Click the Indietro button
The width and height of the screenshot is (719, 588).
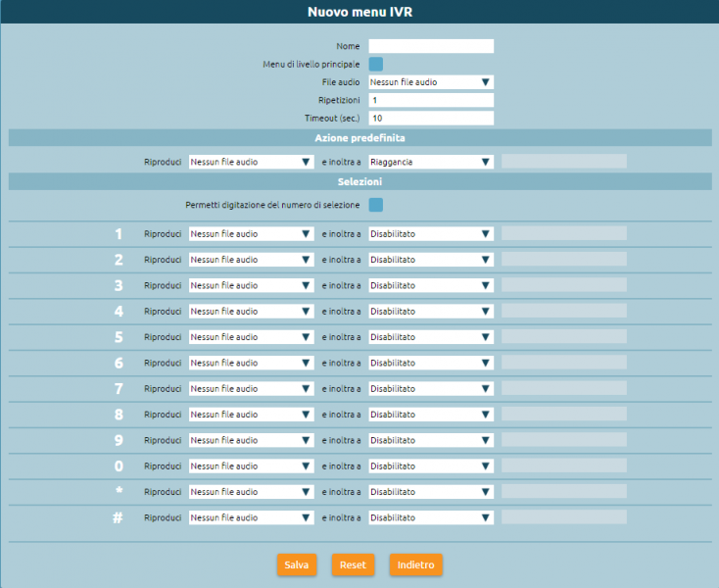click(415, 565)
